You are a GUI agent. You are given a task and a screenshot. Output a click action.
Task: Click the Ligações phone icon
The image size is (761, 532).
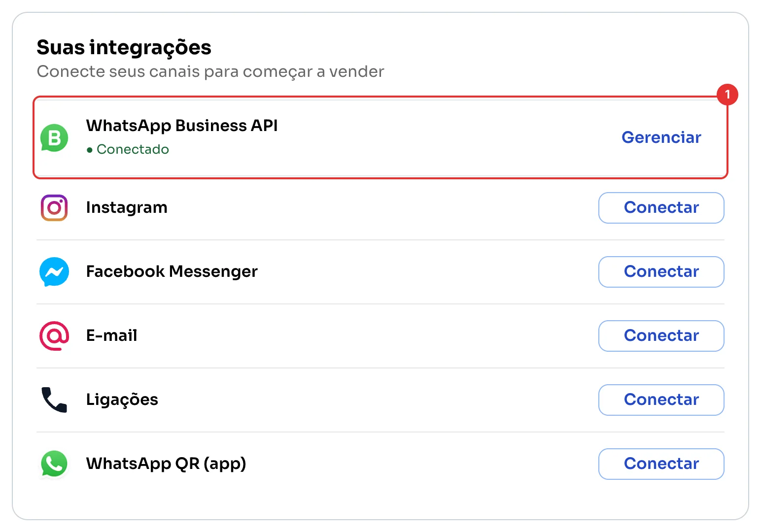54,399
